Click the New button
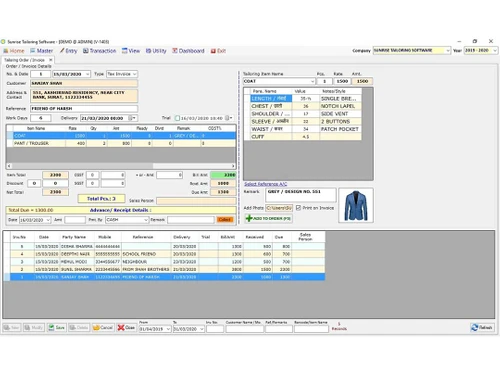Viewport: 500px width, 375px height. tap(12, 328)
